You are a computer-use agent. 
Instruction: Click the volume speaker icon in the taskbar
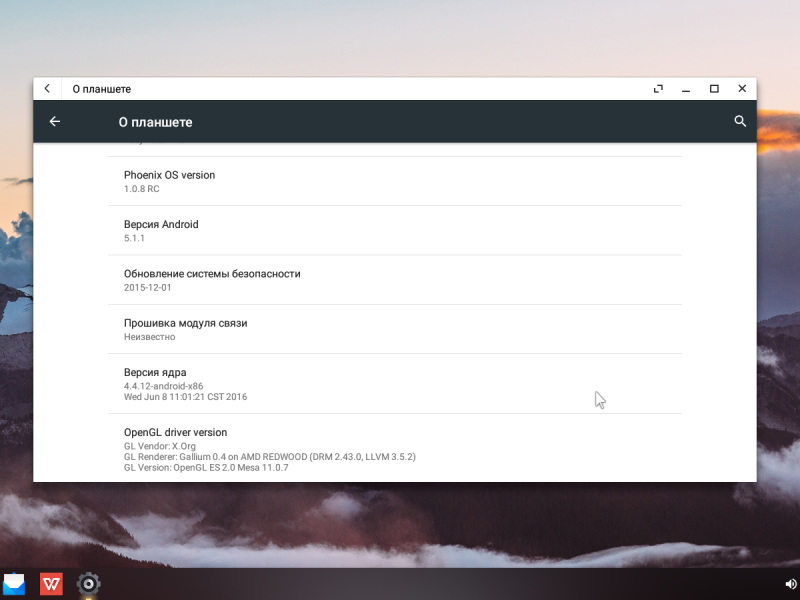[791, 584]
